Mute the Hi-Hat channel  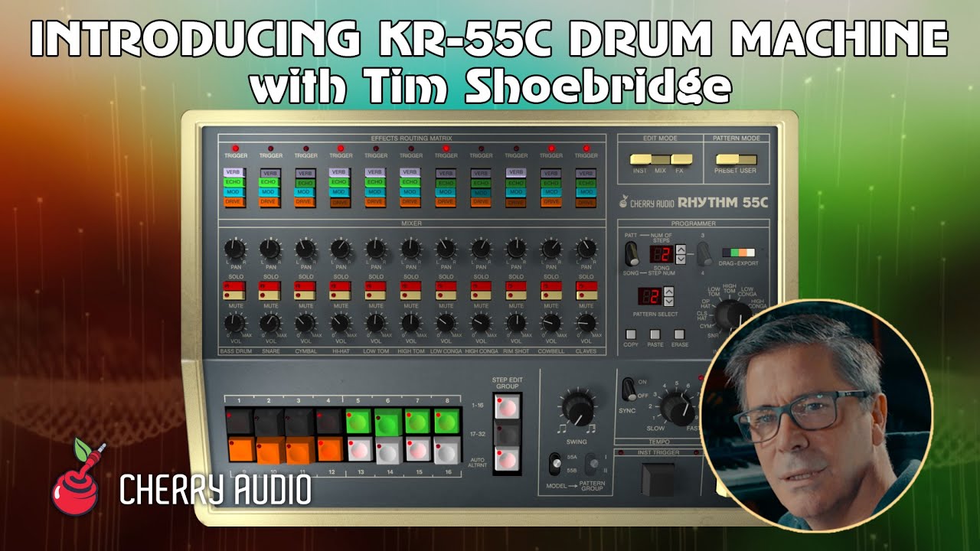pos(340,295)
